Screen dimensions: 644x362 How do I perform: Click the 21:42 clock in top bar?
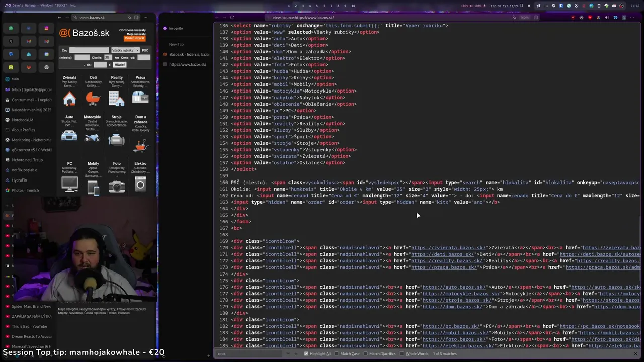635,6
